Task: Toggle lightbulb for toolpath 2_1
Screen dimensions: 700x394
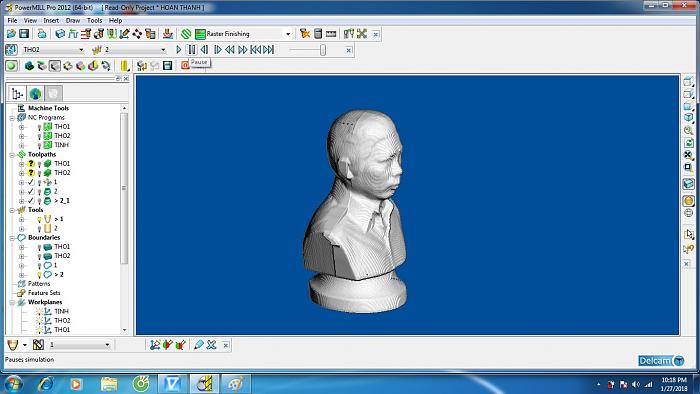Action: 39,201
